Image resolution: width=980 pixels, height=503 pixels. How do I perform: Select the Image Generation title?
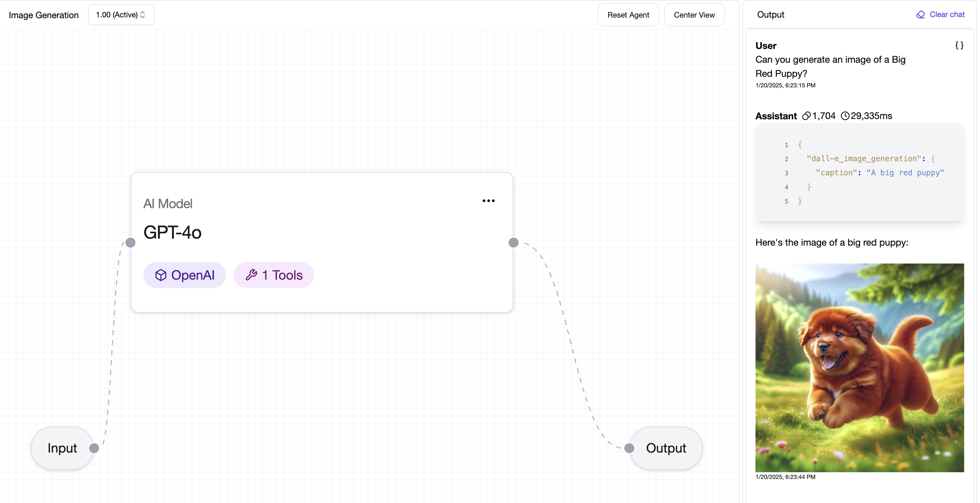coord(44,15)
